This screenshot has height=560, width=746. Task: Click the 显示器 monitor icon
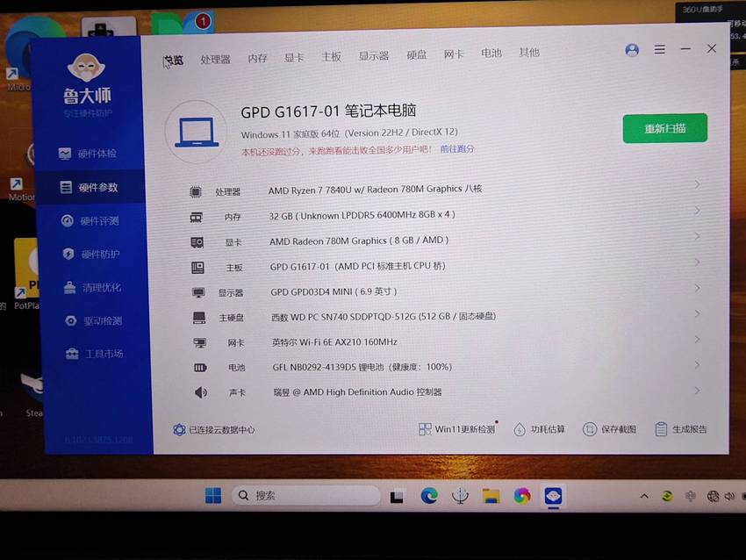point(198,292)
